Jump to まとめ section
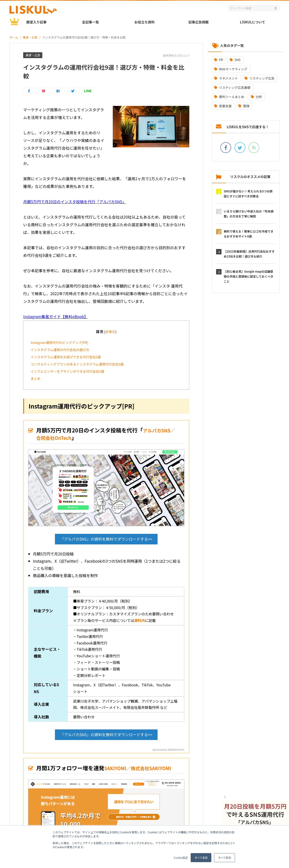 (35, 379)
